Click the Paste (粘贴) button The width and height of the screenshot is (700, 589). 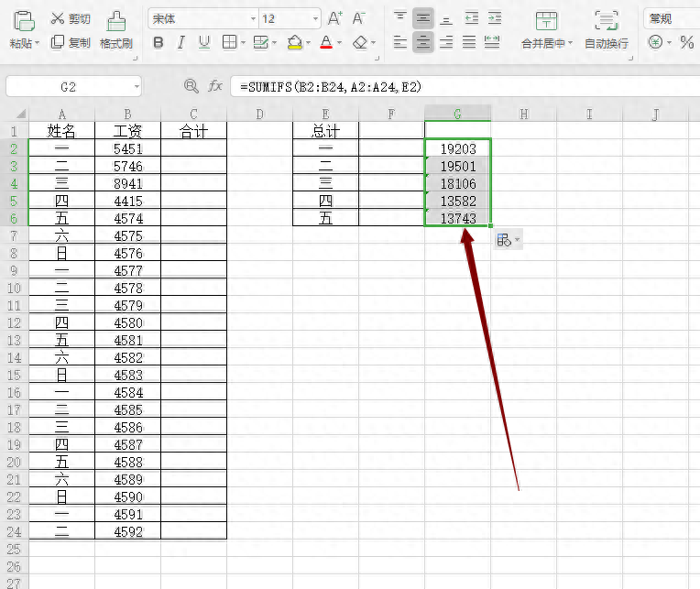tap(23, 29)
